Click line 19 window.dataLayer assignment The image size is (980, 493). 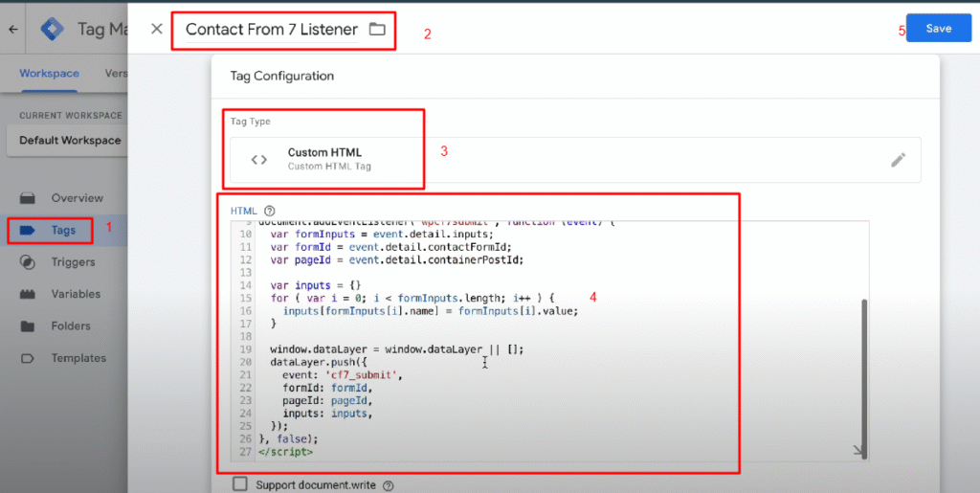[x=397, y=349]
